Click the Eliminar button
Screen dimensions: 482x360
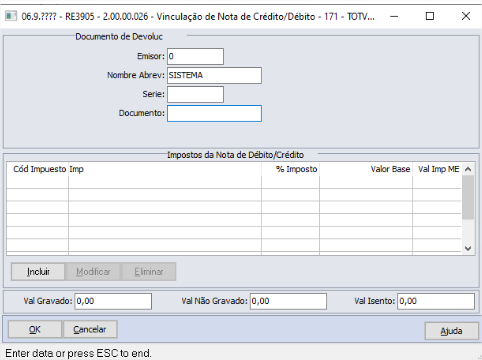point(149,272)
